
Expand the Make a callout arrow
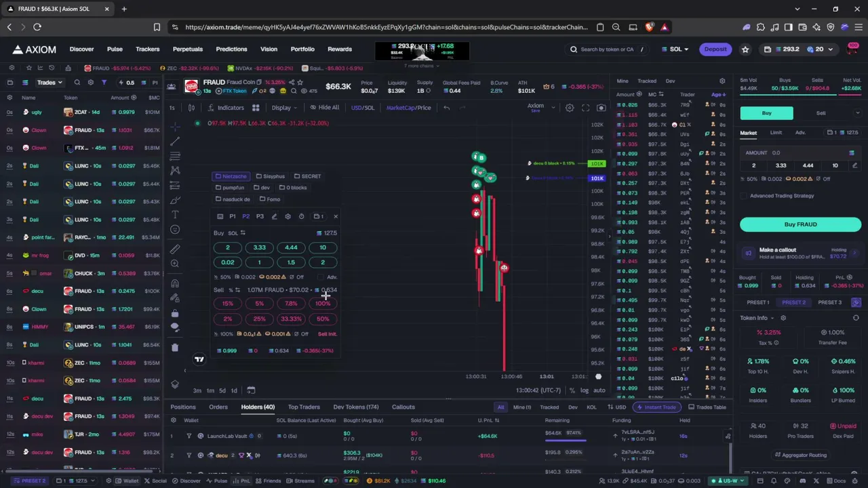pos(855,253)
